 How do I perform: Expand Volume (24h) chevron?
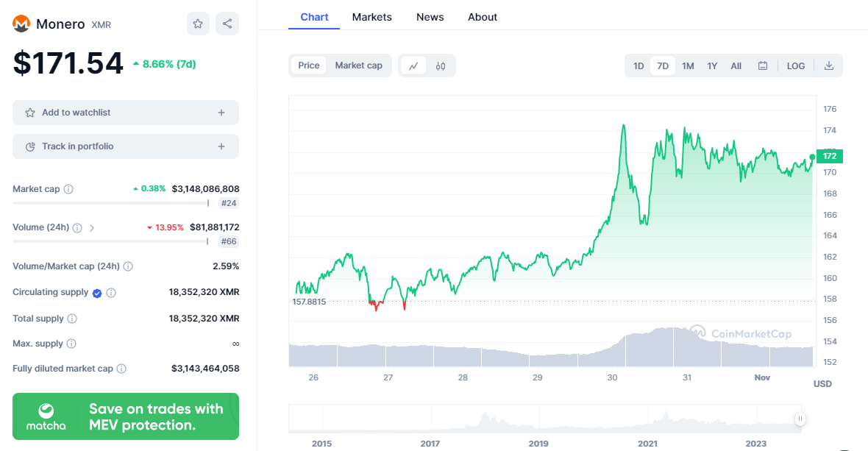click(92, 227)
